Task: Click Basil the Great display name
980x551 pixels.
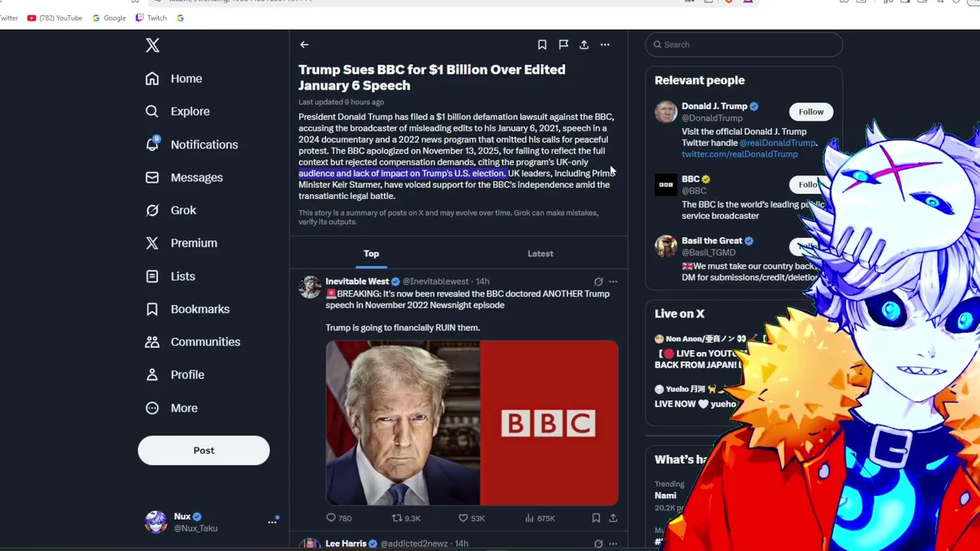Action: coord(712,241)
